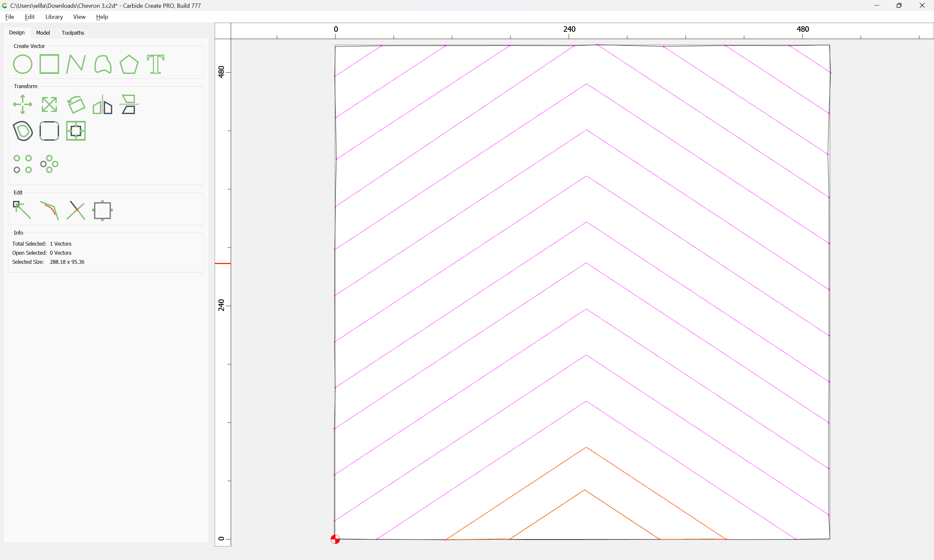Click the left vertical ruler at 240
Viewport: 934px width, 560px height.
[x=221, y=305]
